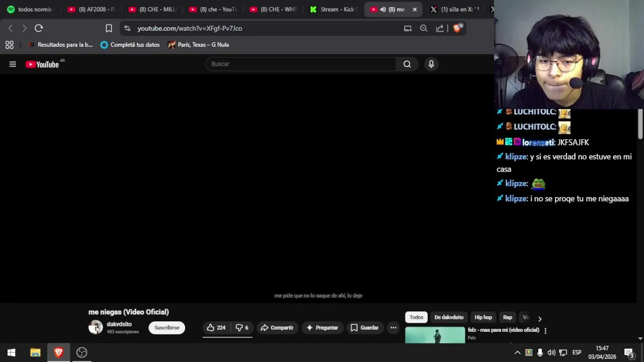
Task: Open the tray microphone icon
Action: point(540,352)
